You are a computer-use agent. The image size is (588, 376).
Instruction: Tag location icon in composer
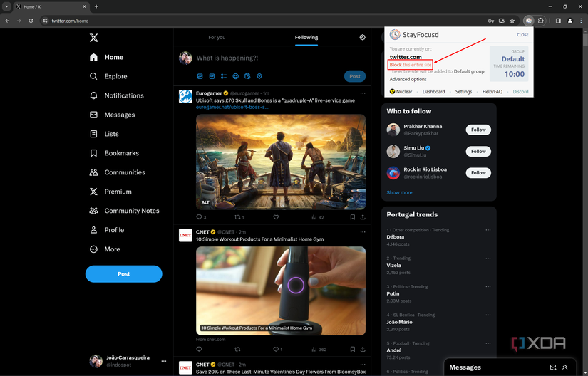259,76
